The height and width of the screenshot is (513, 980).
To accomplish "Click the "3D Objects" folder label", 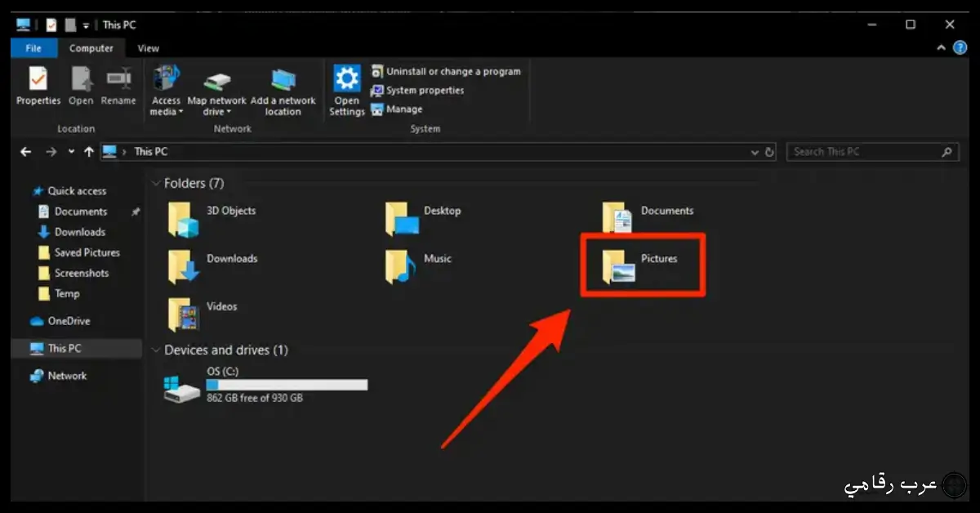I will pyautogui.click(x=231, y=211).
